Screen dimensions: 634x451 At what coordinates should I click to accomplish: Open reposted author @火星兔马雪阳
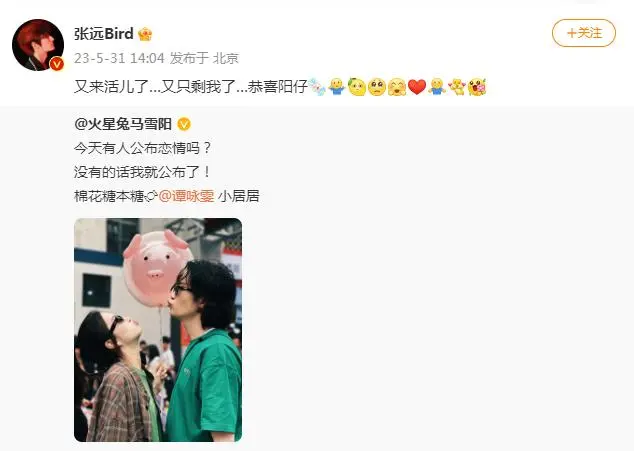click(x=123, y=124)
